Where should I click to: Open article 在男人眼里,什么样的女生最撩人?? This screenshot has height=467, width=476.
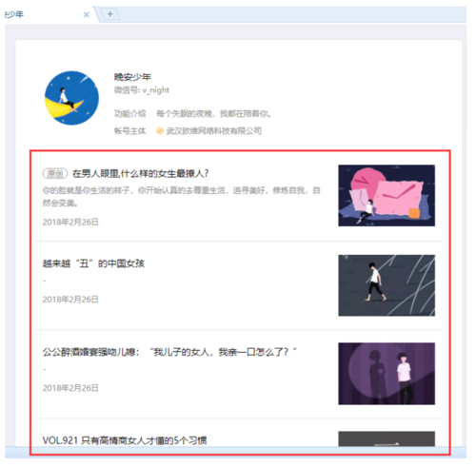click(x=141, y=173)
